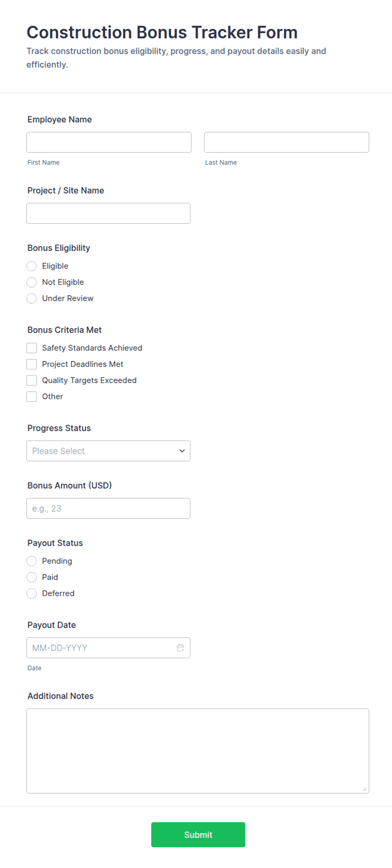The image size is (392, 868).
Task: Submit the bonus tracker form
Action: pyautogui.click(x=198, y=835)
